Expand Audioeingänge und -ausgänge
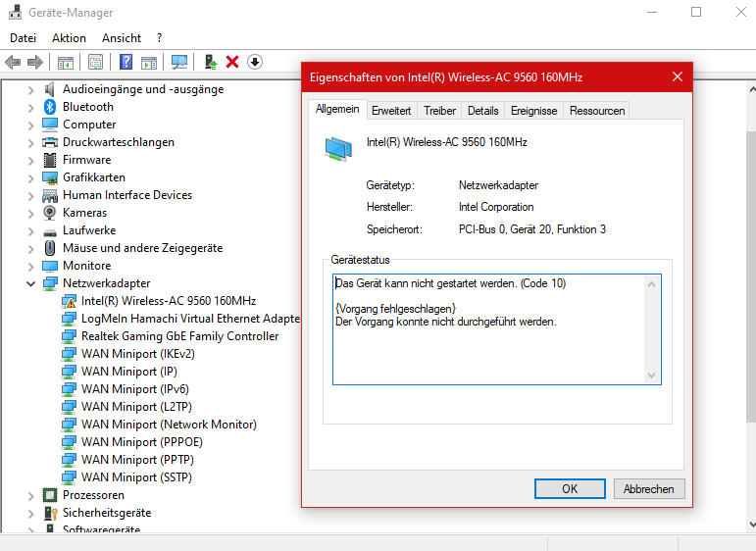 (x=30, y=90)
